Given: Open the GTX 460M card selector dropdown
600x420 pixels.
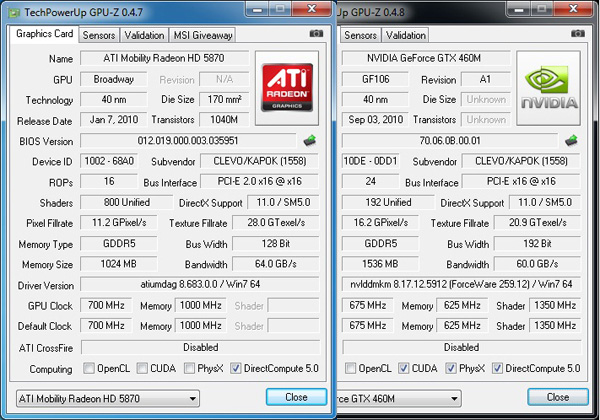Looking at the screenshot, I should pyautogui.click(x=399, y=399).
